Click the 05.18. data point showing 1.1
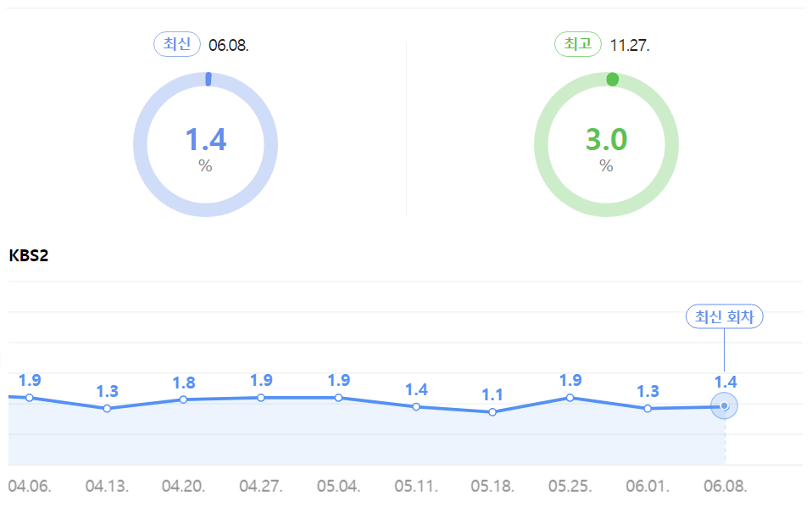This screenshot has width=812, height=514. tap(492, 412)
